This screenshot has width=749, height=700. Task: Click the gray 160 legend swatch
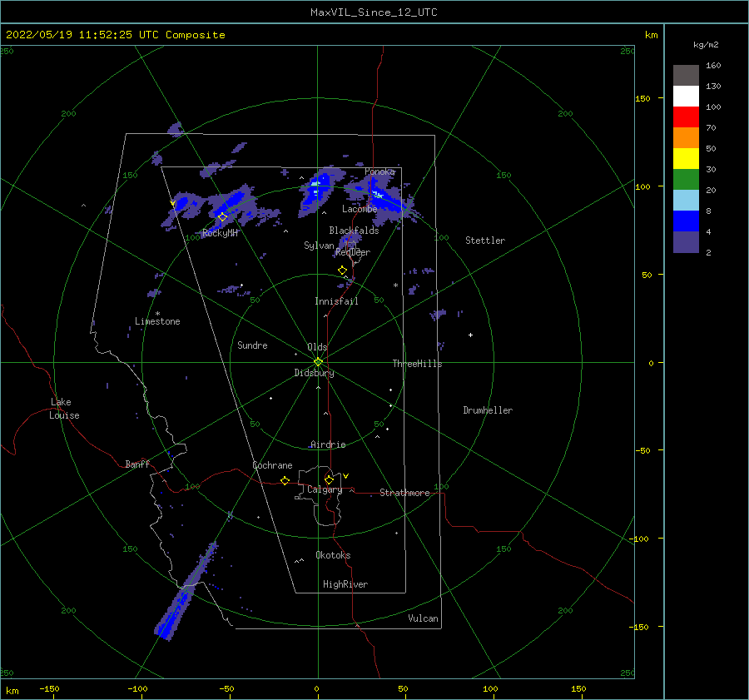686,76
